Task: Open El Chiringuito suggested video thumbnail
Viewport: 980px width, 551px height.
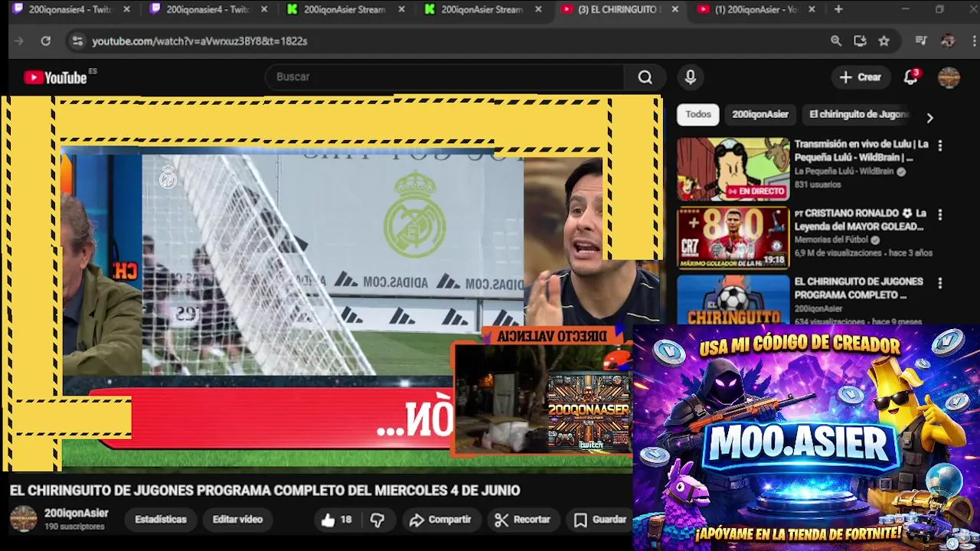Action: [x=733, y=300]
